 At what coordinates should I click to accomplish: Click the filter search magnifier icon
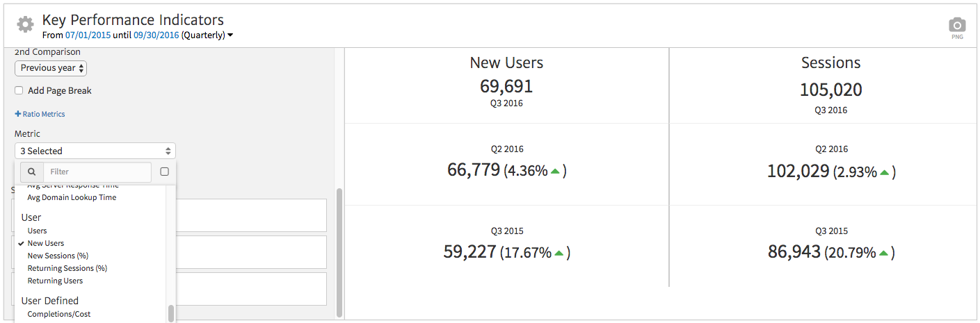coord(32,172)
